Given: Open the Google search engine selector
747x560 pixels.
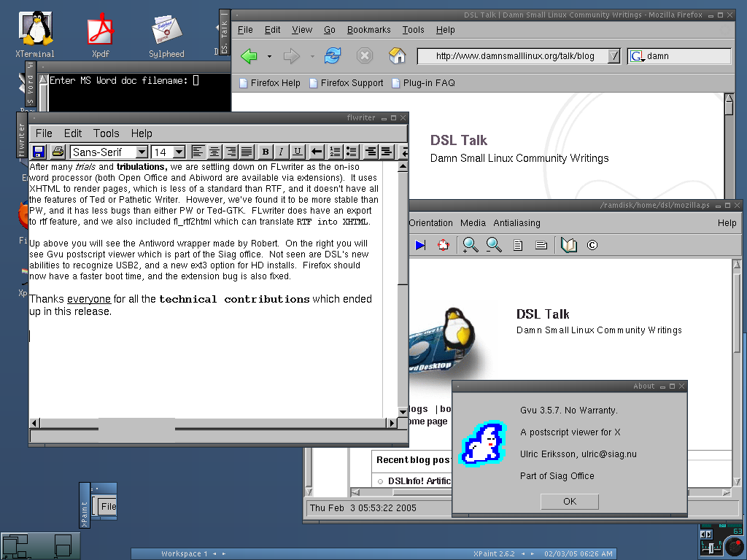Looking at the screenshot, I should tap(638, 56).
